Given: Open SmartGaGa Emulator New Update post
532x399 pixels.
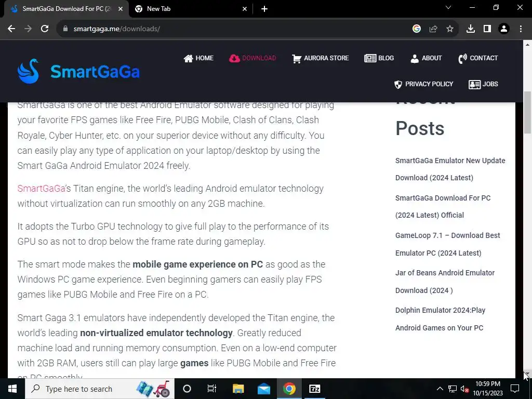Looking at the screenshot, I should pos(450,169).
